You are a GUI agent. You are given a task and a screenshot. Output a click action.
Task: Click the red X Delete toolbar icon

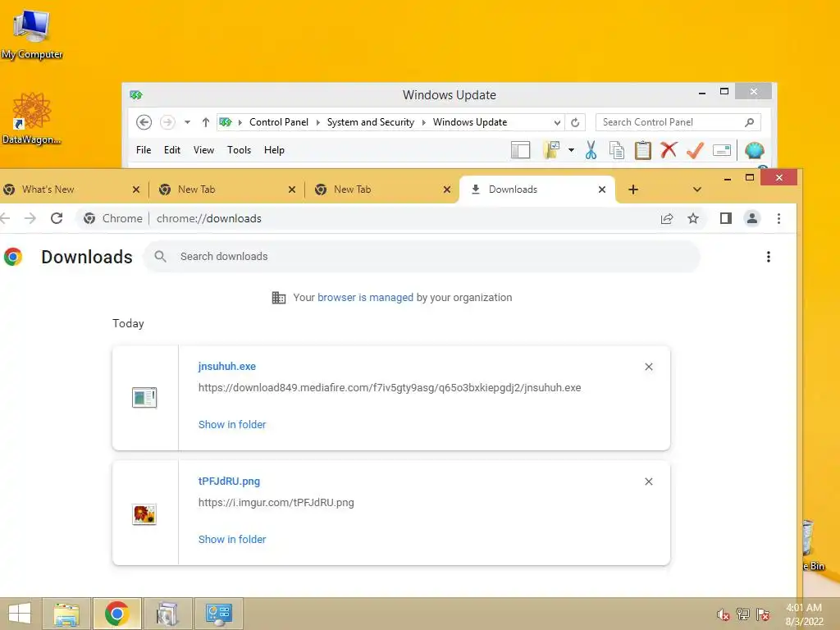(x=669, y=150)
